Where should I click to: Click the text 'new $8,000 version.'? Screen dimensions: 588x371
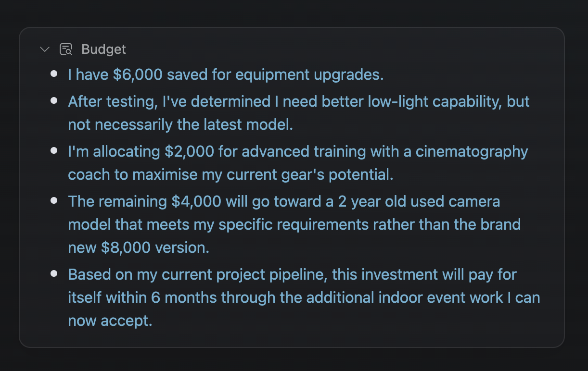139,247
